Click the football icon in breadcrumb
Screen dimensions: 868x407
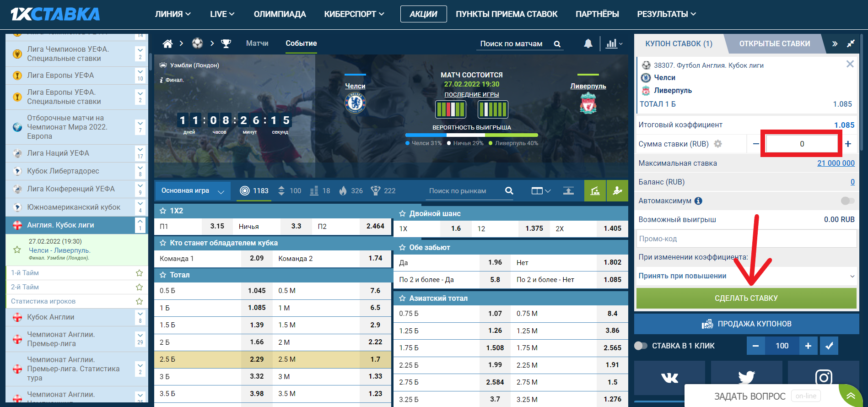point(197,43)
